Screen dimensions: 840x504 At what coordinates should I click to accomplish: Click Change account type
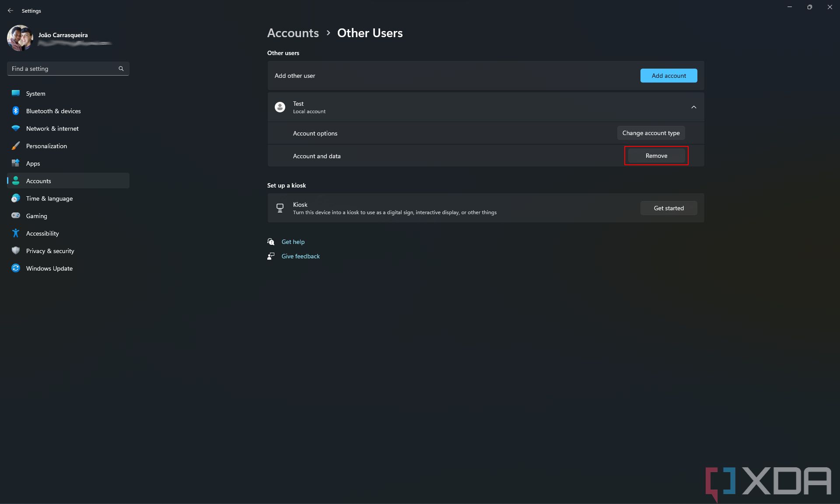tap(651, 133)
